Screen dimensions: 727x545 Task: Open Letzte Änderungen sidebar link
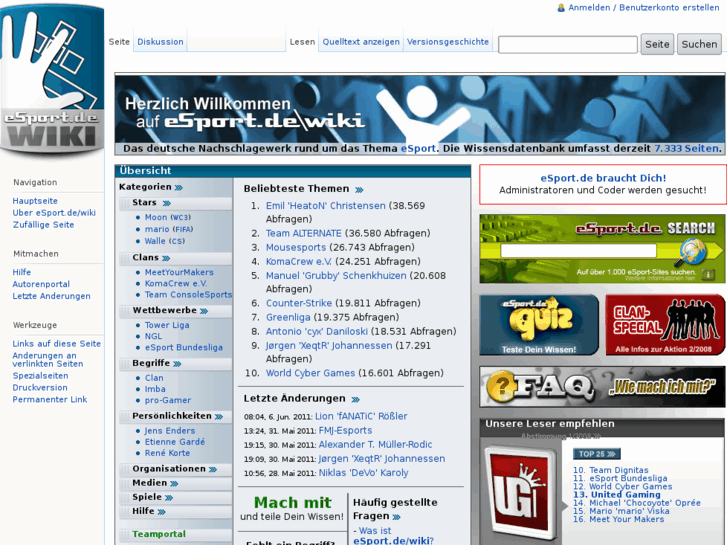coord(51,296)
